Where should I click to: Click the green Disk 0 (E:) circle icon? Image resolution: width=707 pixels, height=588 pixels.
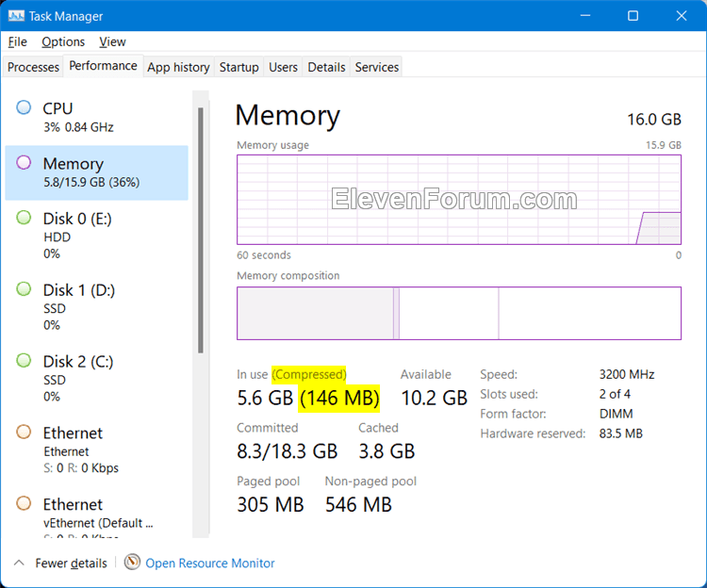click(x=24, y=218)
